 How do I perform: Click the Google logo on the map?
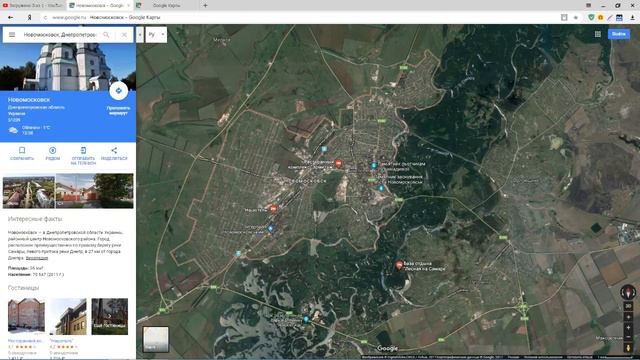pos(387,348)
